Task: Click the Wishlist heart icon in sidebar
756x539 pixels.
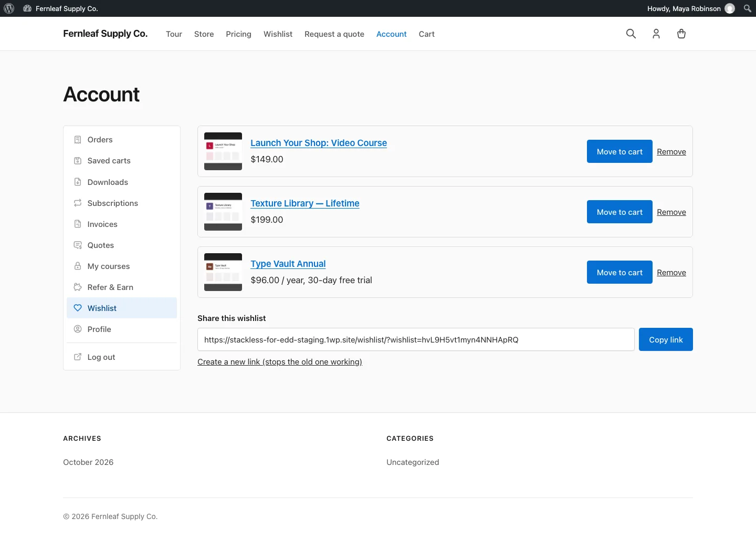Action: point(78,308)
